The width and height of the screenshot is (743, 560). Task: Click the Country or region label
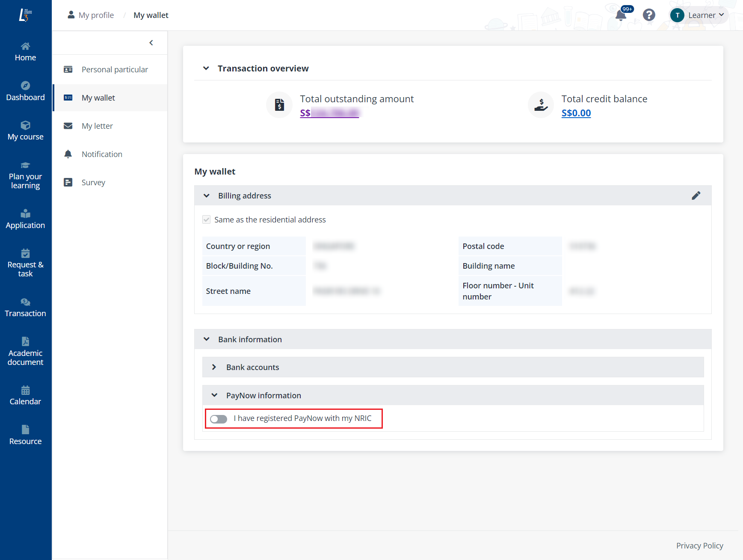pos(238,246)
